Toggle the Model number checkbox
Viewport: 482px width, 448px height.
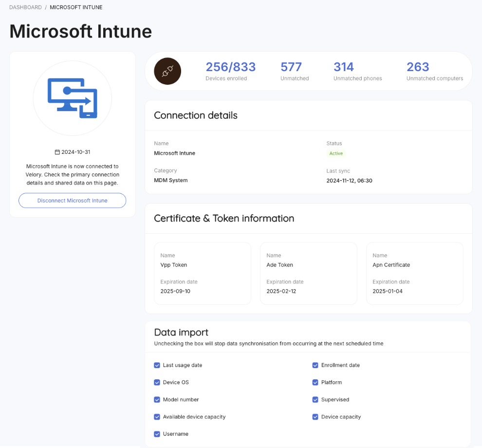[x=157, y=399]
